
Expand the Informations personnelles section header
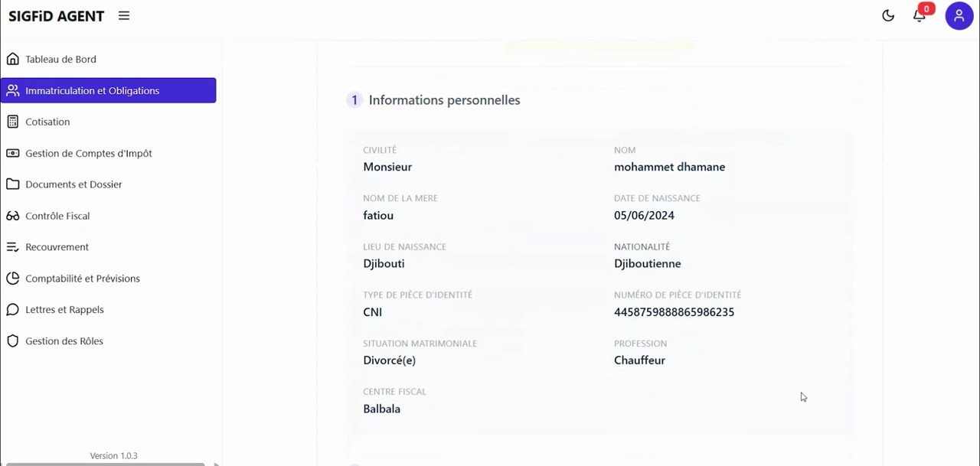[444, 99]
